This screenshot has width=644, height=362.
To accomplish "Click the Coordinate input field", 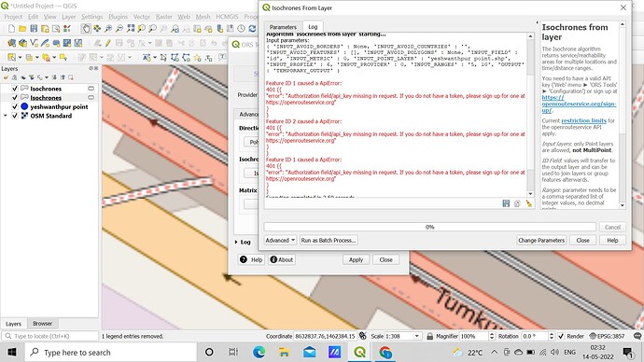I will click(x=326, y=336).
